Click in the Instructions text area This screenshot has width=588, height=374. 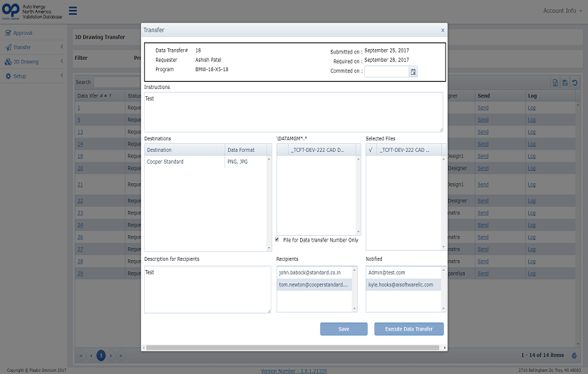(293, 112)
